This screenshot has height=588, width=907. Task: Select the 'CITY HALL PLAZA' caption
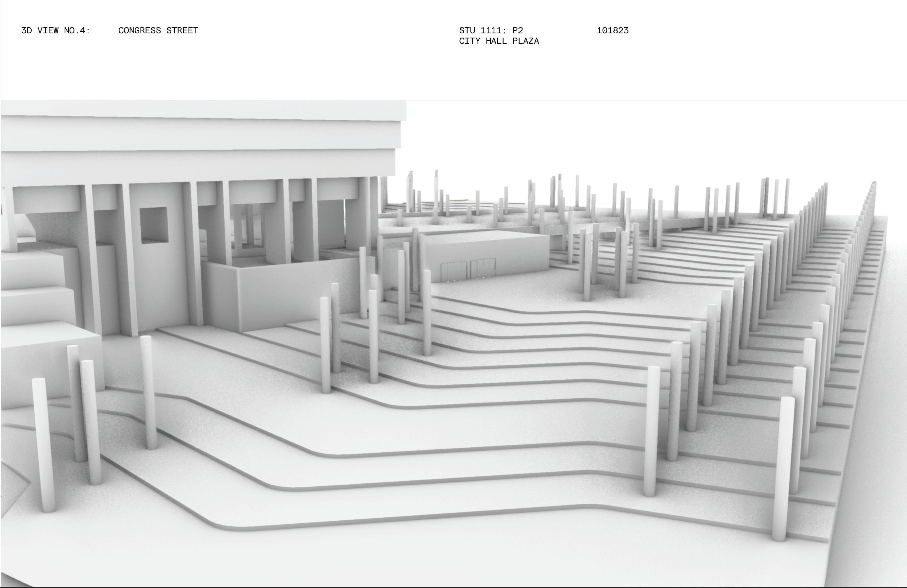pyautogui.click(x=499, y=41)
